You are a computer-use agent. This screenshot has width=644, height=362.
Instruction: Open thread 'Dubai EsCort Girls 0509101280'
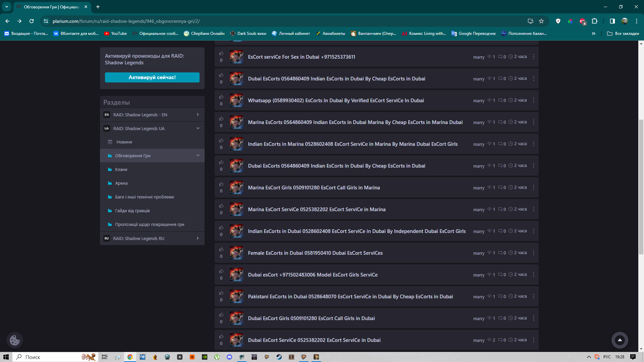[x=311, y=318]
